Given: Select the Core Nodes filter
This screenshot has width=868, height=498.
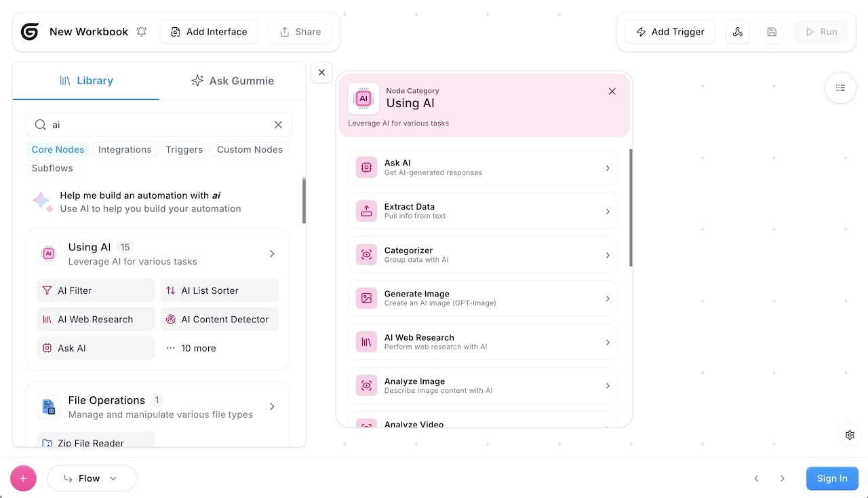Looking at the screenshot, I should (x=58, y=150).
